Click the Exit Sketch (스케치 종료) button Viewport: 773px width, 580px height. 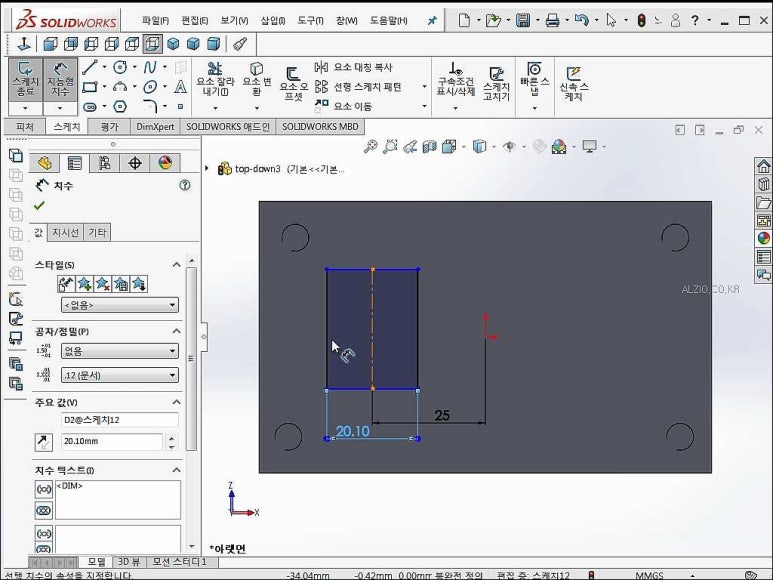(x=25, y=79)
